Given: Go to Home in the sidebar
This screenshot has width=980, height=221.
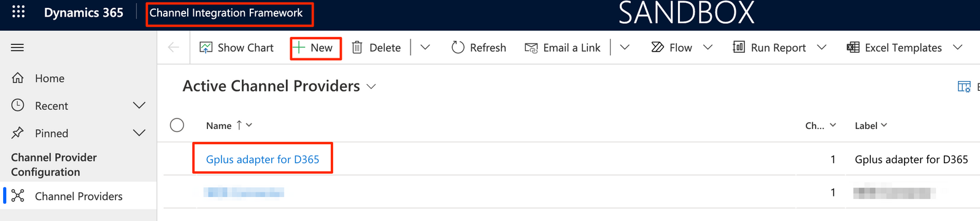Looking at the screenshot, I should click(x=50, y=78).
